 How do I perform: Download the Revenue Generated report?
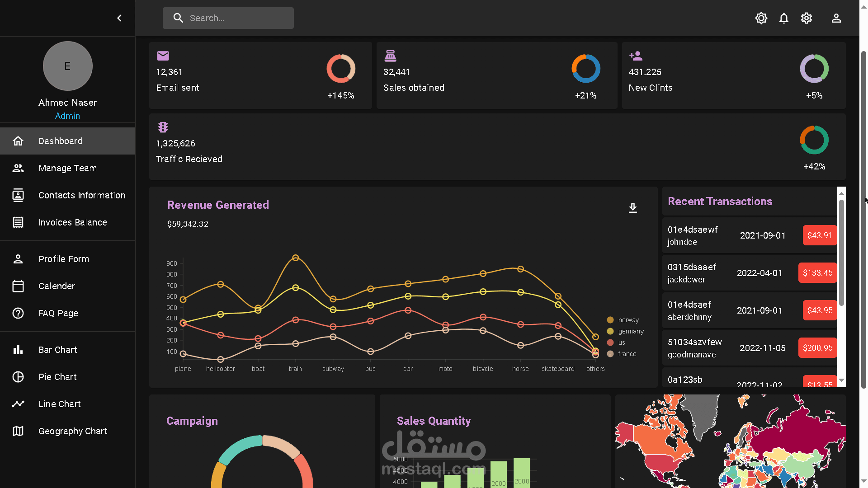tap(633, 208)
